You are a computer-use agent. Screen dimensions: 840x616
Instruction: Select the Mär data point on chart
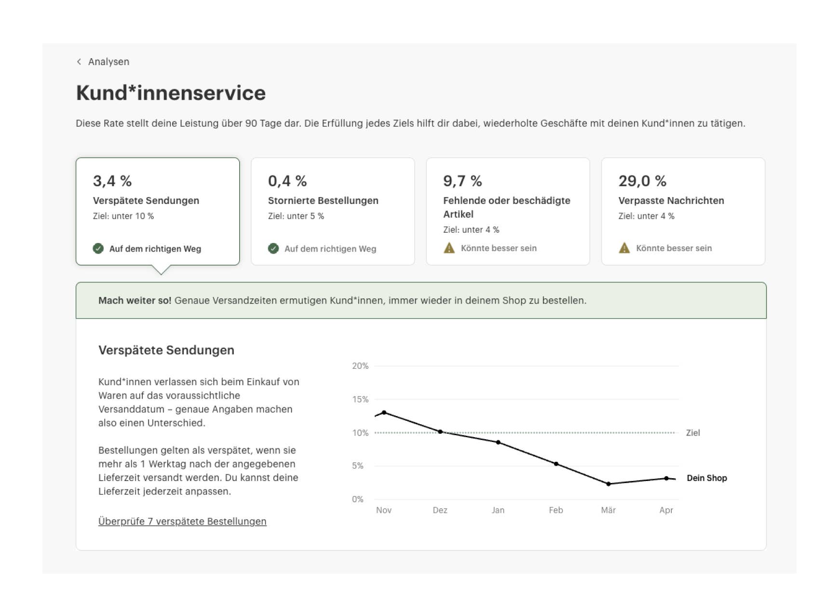(x=609, y=484)
